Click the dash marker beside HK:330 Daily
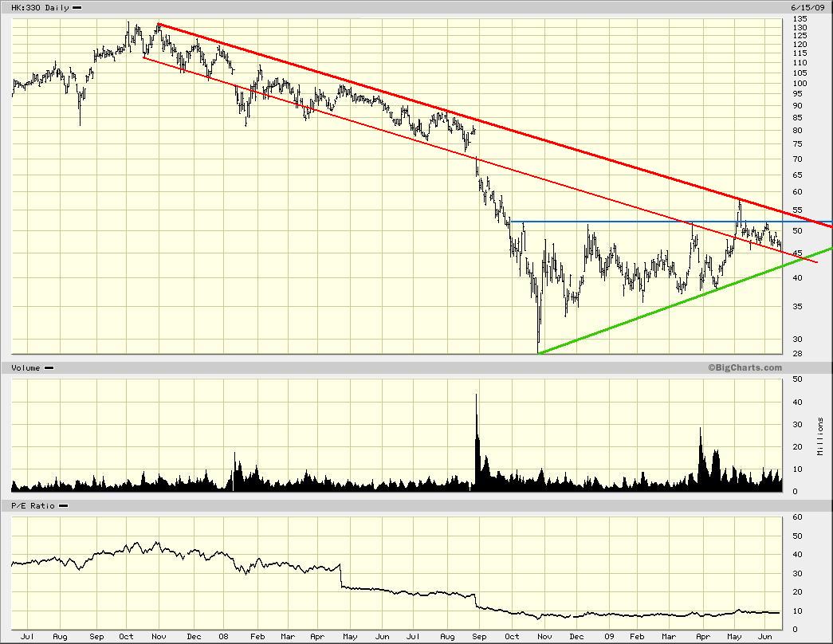Screen dimensions: 833x644 pyautogui.click(x=77, y=8)
